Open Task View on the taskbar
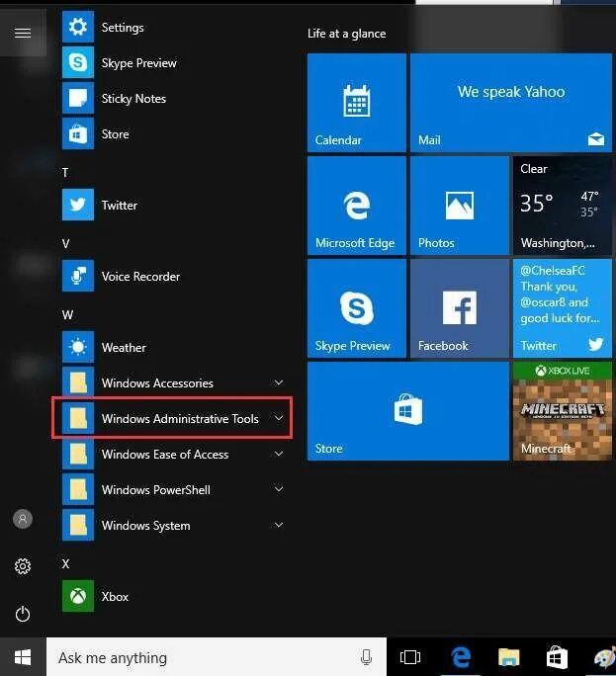The height and width of the screenshot is (676, 616). click(409, 657)
